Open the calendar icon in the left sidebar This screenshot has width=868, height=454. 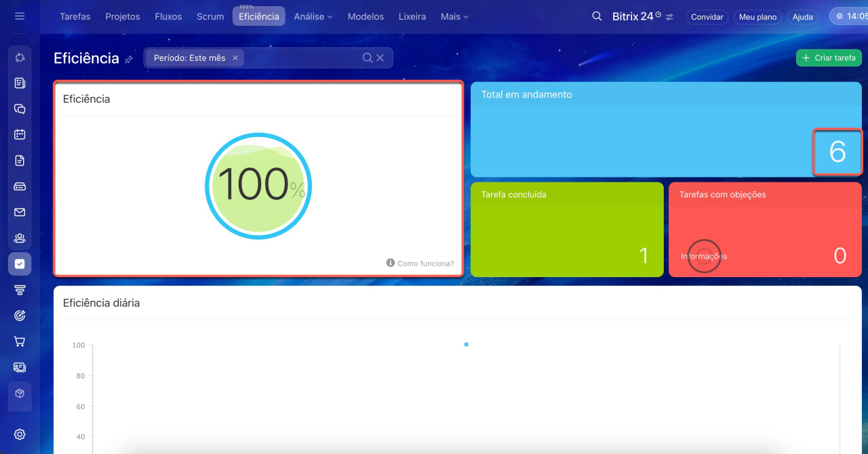pos(20,135)
